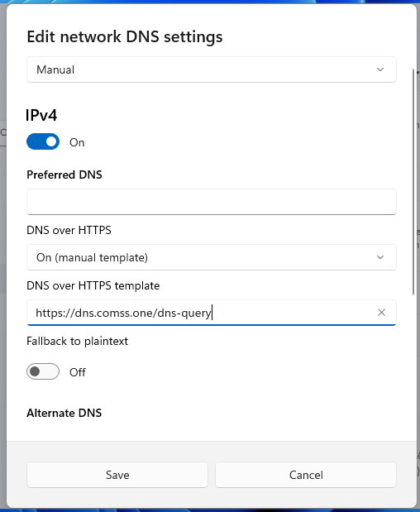The height and width of the screenshot is (512, 420).
Task: Enable the Fallback to plaintext toggle
Action: [x=43, y=371]
